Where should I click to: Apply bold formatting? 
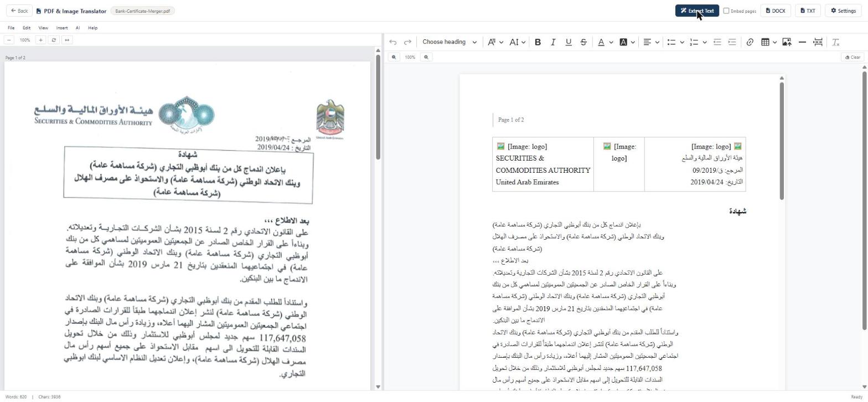[538, 42]
